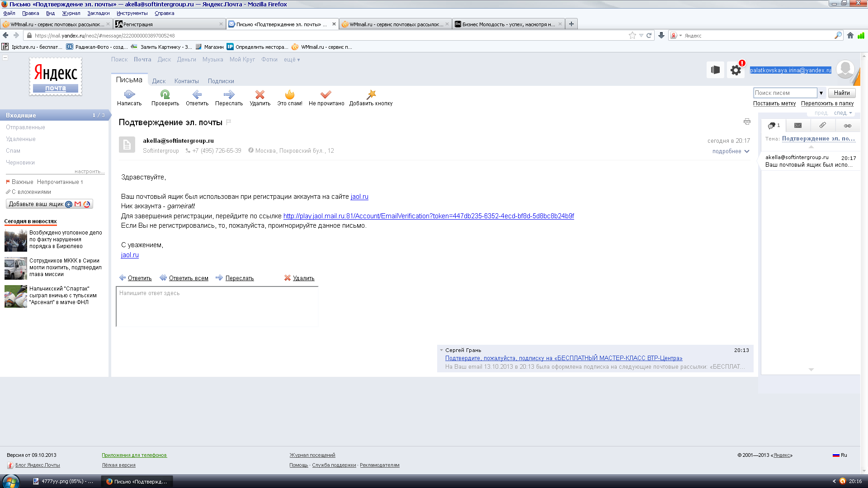
Task: Open the Диск tab next to Письма
Action: point(159,81)
